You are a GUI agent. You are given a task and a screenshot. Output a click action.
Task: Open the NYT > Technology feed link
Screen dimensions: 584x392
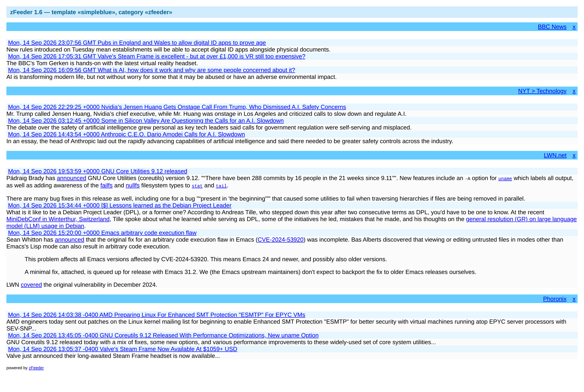click(x=542, y=91)
